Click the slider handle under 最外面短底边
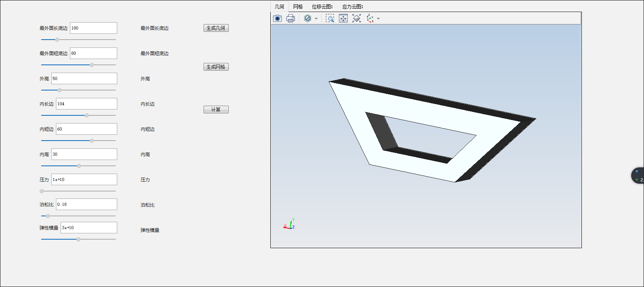 click(92, 65)
